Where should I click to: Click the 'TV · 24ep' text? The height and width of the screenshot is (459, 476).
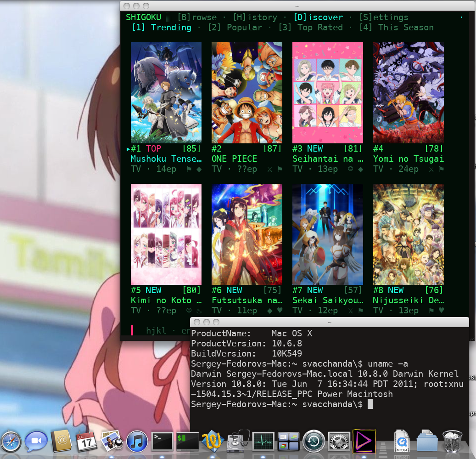pos(396,169)
